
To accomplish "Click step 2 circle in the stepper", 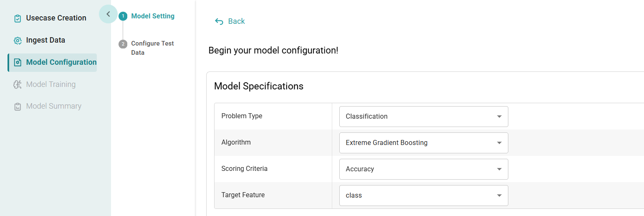I will pyautogui.click(x=123, y=44).
